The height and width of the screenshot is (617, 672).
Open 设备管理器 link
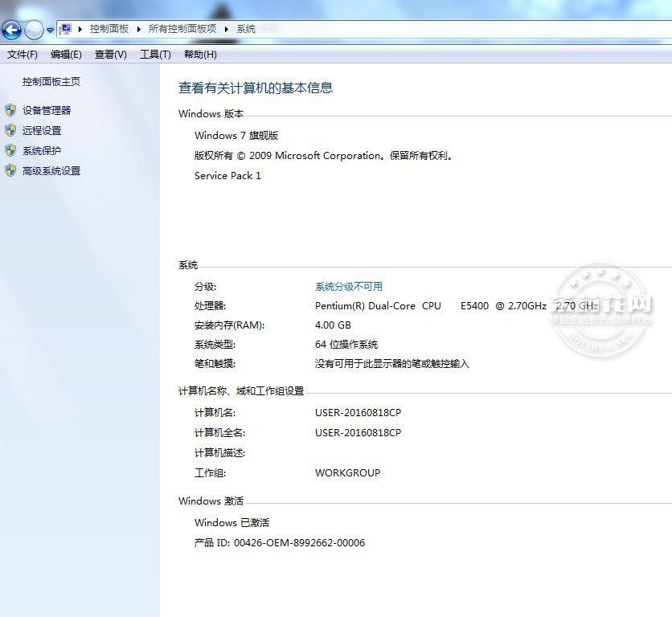click(x=47, y=111)
